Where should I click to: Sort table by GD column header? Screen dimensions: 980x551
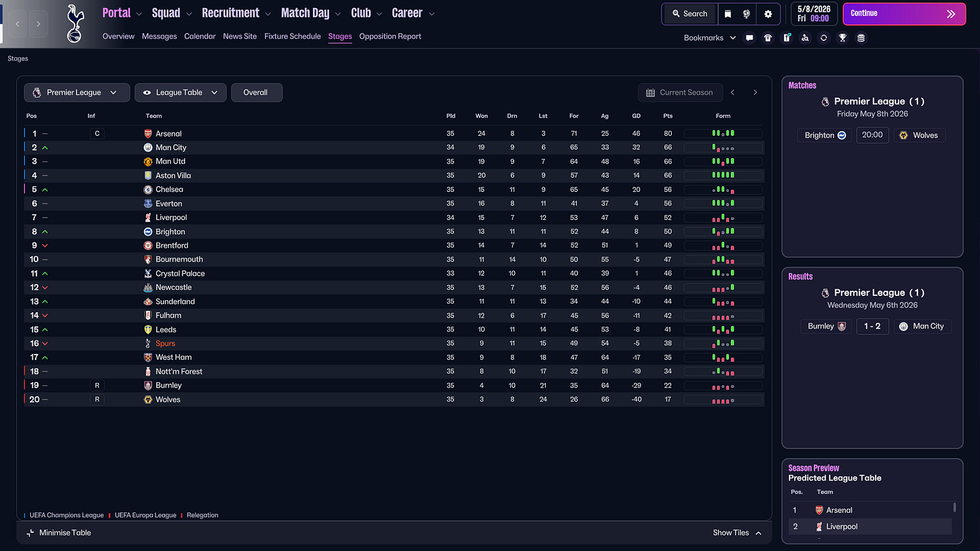(636, 116)
